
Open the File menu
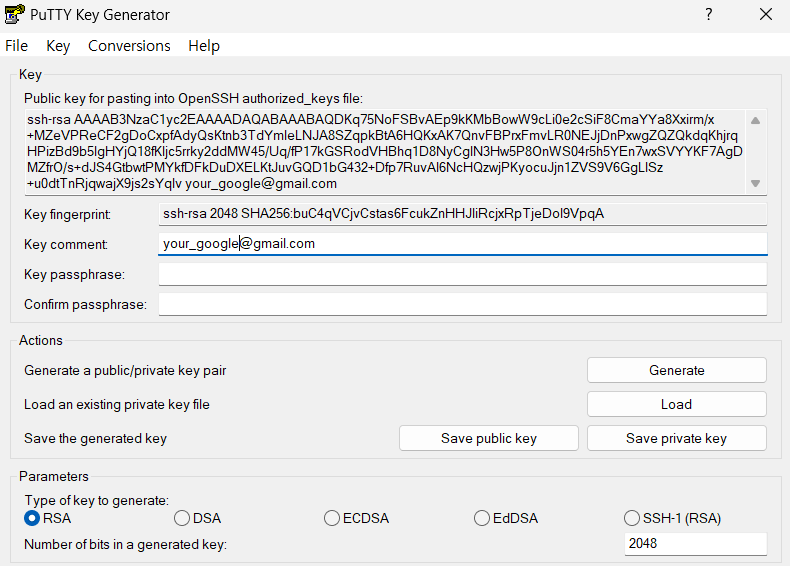pyautogui.click(x=16, y=46)
